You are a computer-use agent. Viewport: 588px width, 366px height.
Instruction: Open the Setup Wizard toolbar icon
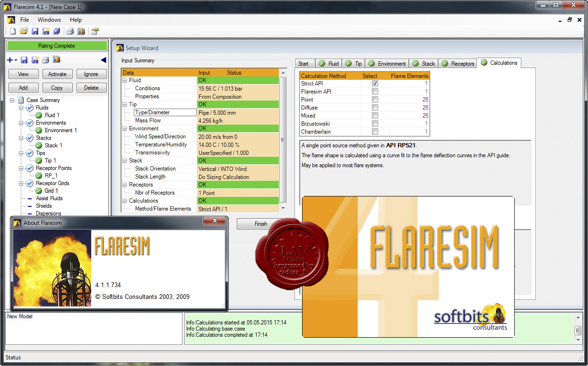tap(95, 32)
